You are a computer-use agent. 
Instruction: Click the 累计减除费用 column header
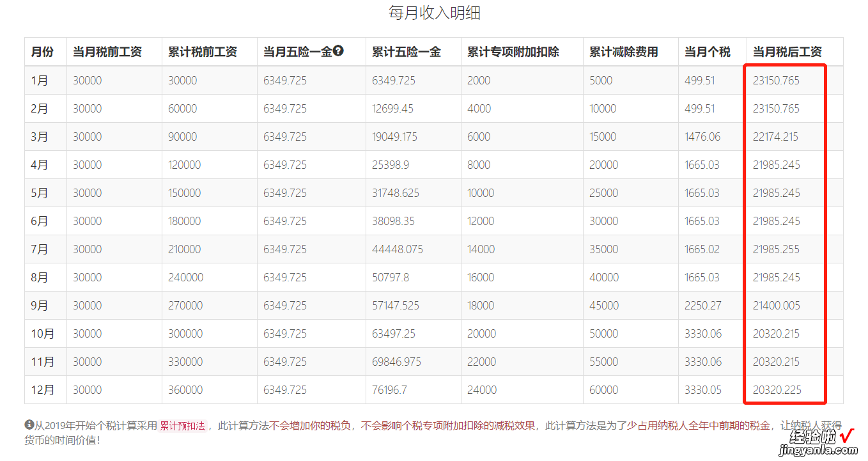click(x=624, y=52)
